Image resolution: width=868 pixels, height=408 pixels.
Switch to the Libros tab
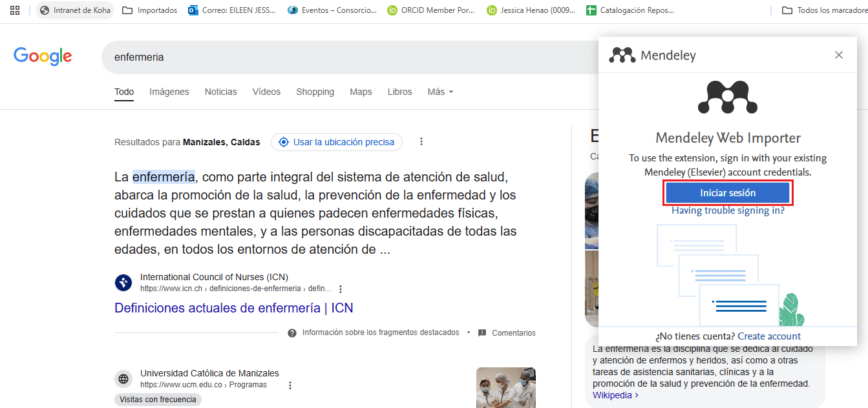pyautogui.click(x=400, y=92)
